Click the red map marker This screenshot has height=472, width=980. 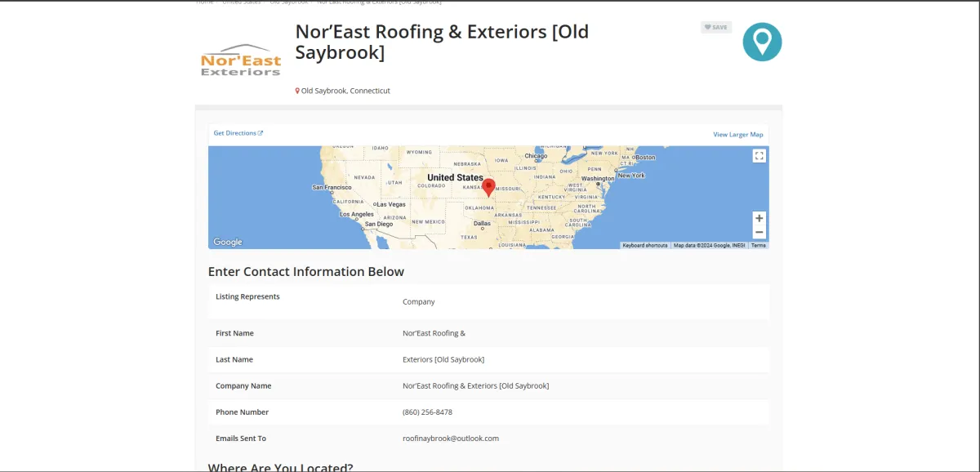[488, 188]
